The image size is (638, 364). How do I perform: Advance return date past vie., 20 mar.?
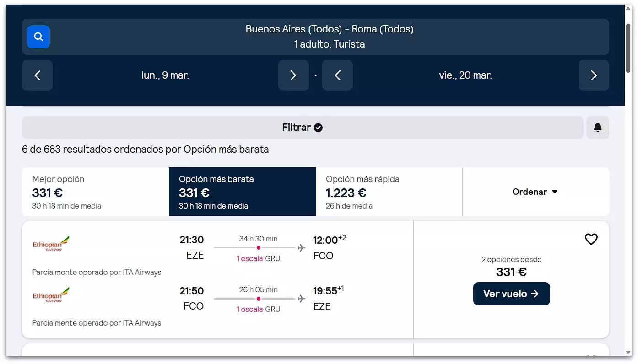(594, 75)
